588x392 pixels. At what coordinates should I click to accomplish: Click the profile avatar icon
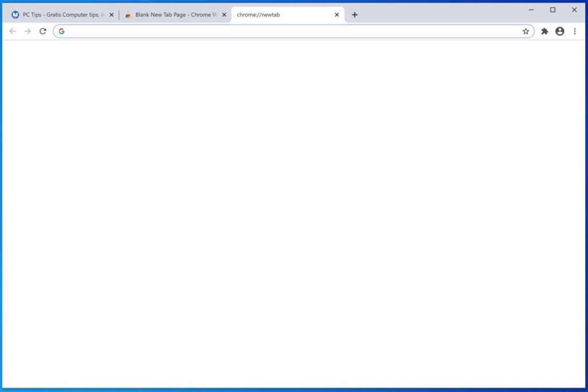560,32
